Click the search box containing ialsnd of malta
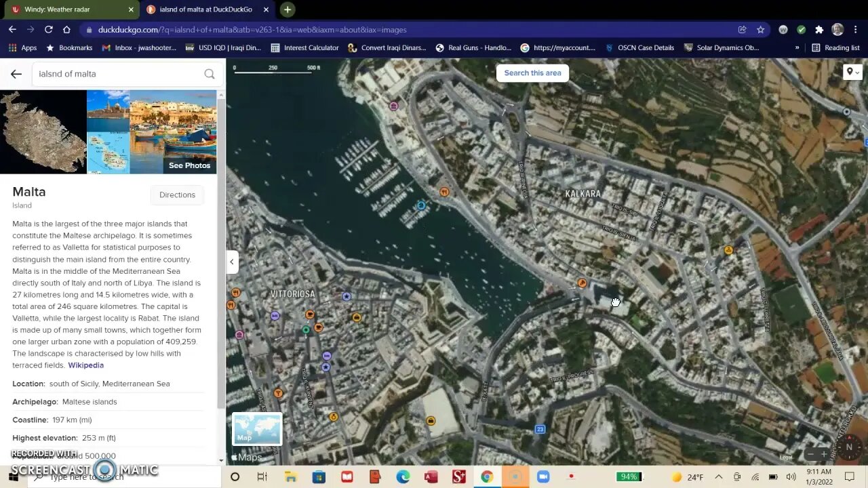This screenshot has height=488, width=868. tap(127, 74)
